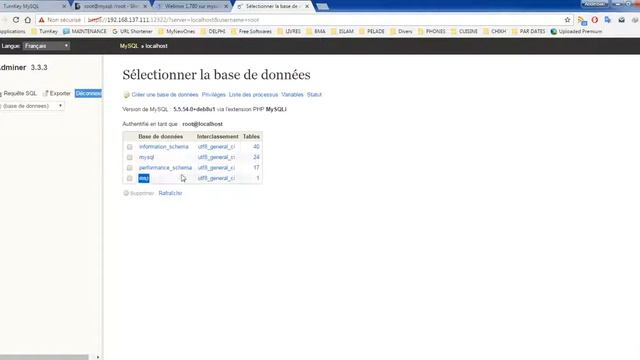This screenshot has width=640, height=360.
Task: Open a new browser tab
Action: click(x=322, y=7)
